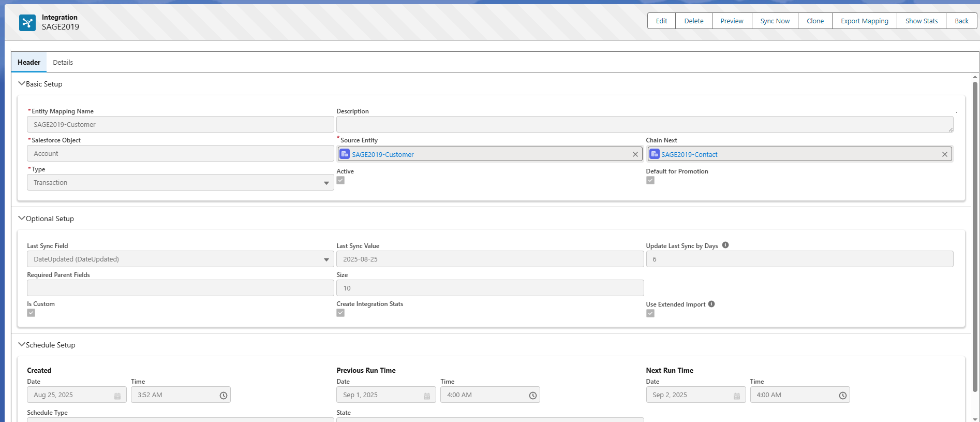Click the vertical scrollbar thumb
The height and width of the screenshot is (422, 980).
(975, 236)
